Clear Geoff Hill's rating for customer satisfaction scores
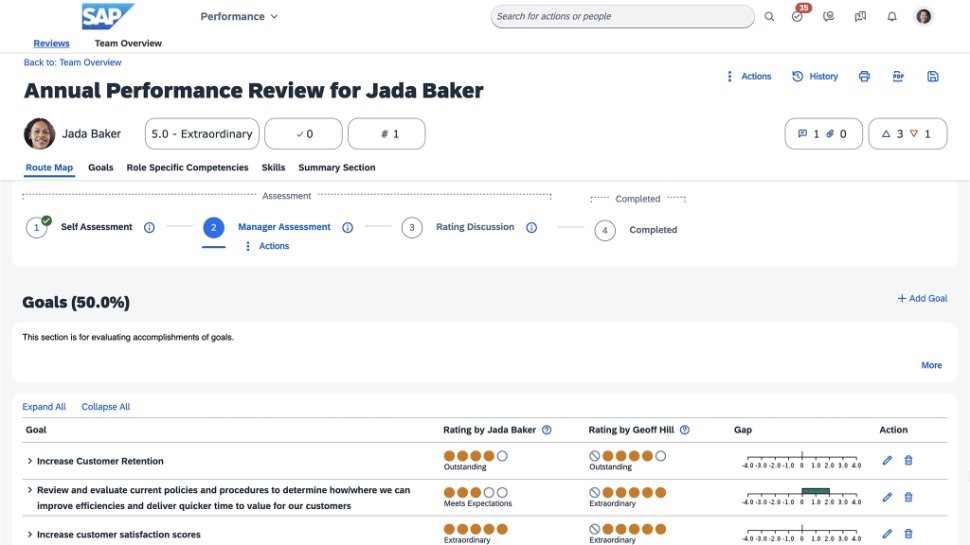Image resolution: width=970 pixels, height=545 pixels. (x=594, y=529)
